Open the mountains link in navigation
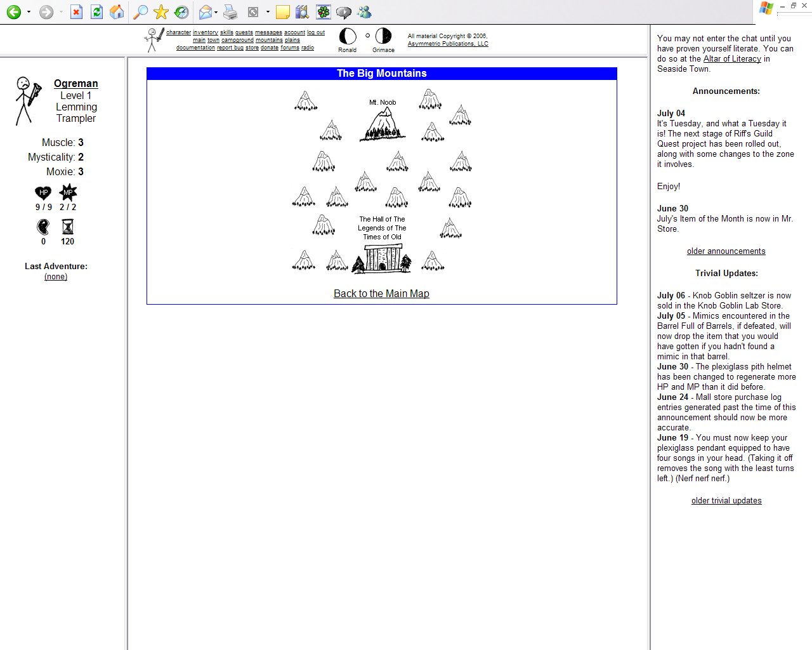The image size is (812, 650). 269,40
